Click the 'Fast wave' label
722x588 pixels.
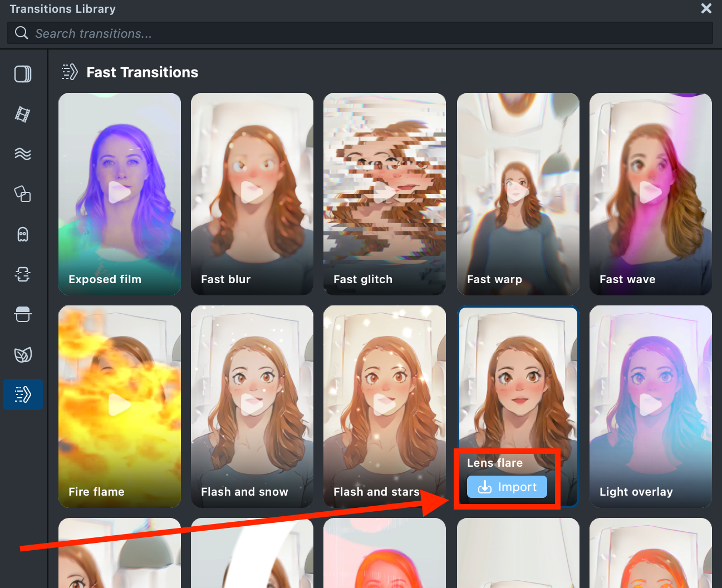click(627, 279)
